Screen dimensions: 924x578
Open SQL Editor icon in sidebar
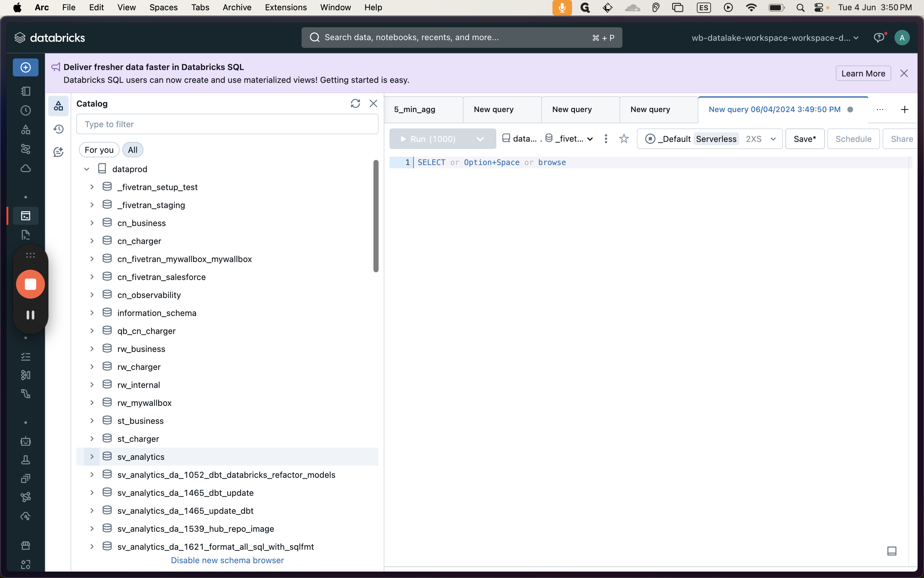click(26, 216)
